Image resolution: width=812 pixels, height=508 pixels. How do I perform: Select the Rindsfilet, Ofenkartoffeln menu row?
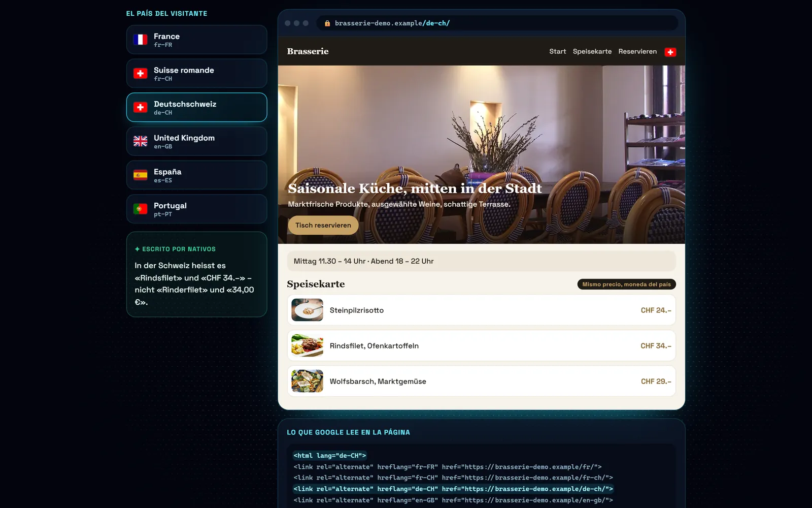click(x=481, y=345)
